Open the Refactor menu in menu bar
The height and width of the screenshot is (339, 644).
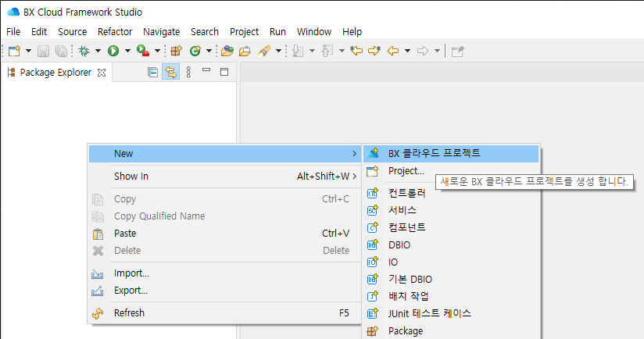pos(115,31)
